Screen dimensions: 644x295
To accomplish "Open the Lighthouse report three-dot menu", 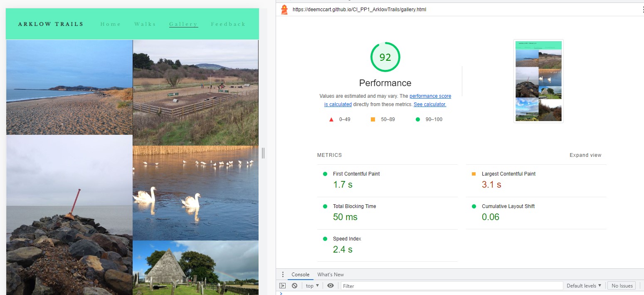I will [x=642, y=10].
